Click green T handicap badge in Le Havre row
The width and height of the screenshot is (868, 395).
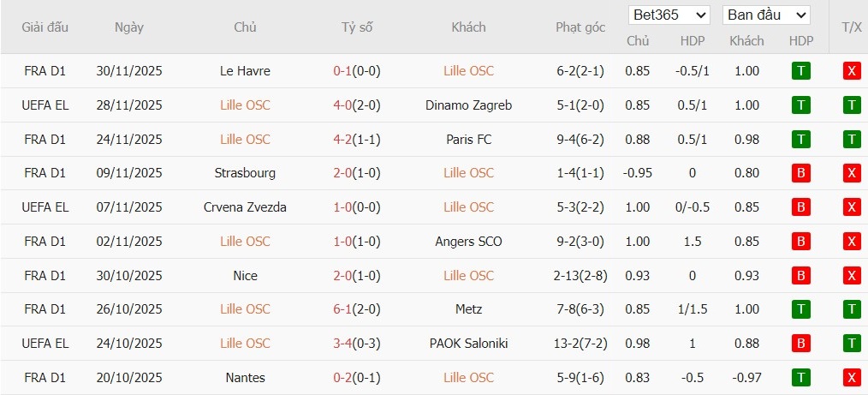coord(800,71)
